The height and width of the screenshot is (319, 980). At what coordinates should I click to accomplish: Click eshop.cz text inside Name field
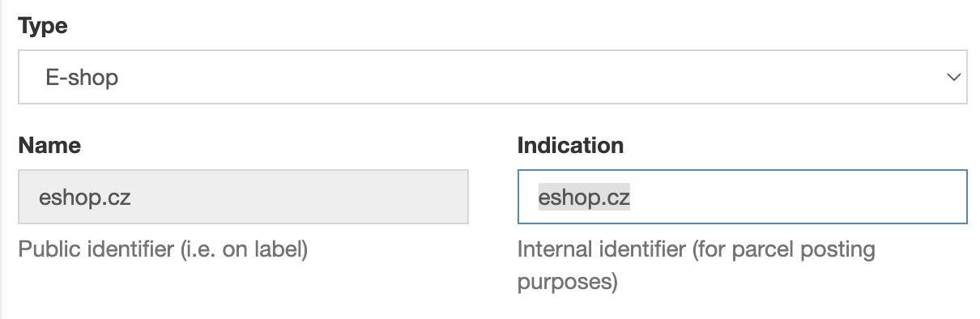click(x=85, y=197)
